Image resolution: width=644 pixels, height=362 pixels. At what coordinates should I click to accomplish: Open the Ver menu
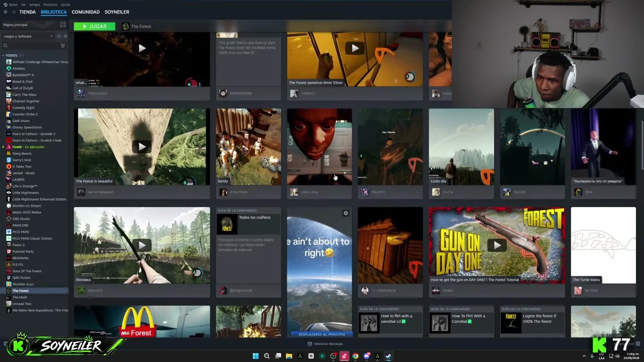[x=23, y=5]
